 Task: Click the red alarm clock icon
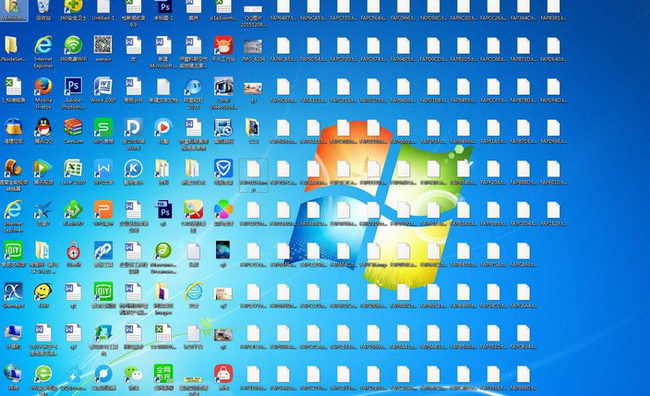pyautogui.click(x=73, y=250)
